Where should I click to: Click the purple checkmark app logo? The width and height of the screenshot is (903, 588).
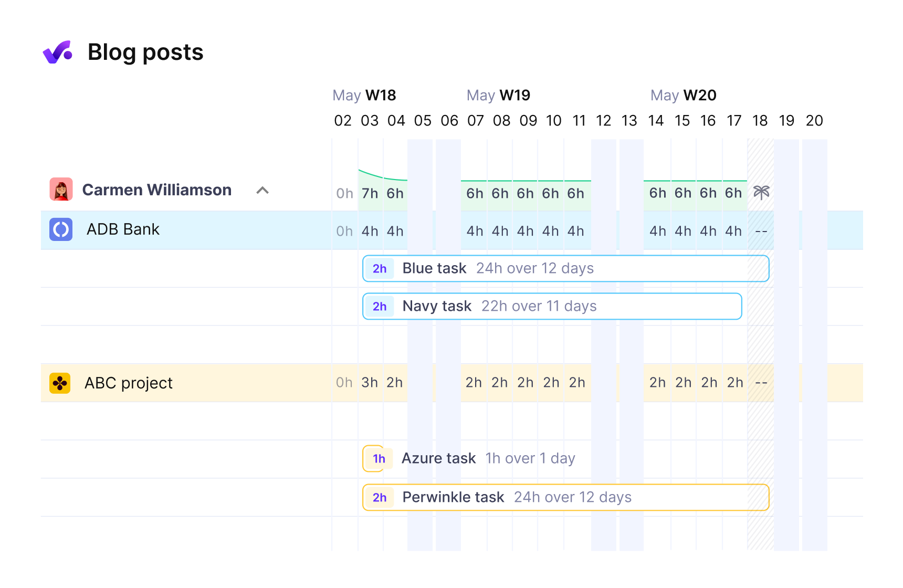click(58, 52)
